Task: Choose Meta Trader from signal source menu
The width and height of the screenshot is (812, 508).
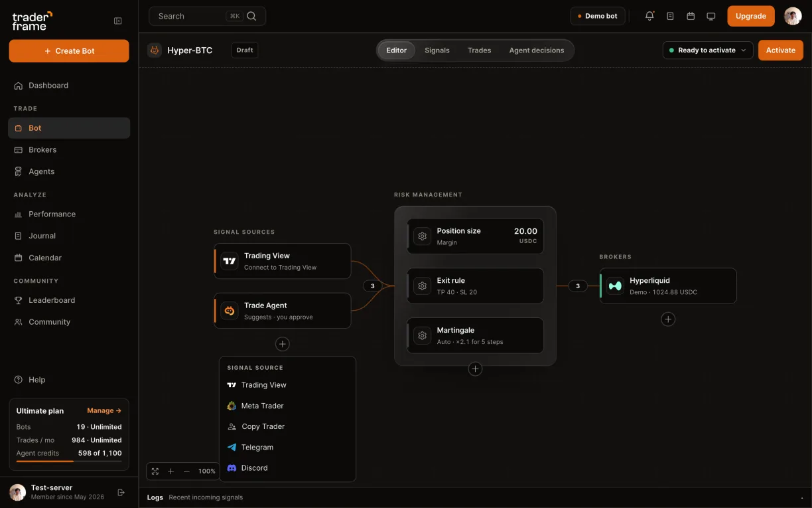Action: (x=287, y=406)
